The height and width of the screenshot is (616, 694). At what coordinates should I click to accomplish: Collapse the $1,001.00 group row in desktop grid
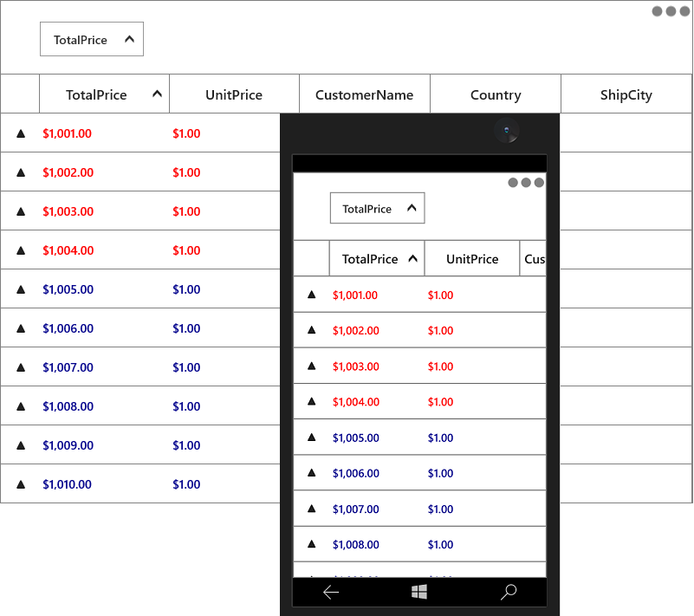(20, 133)
